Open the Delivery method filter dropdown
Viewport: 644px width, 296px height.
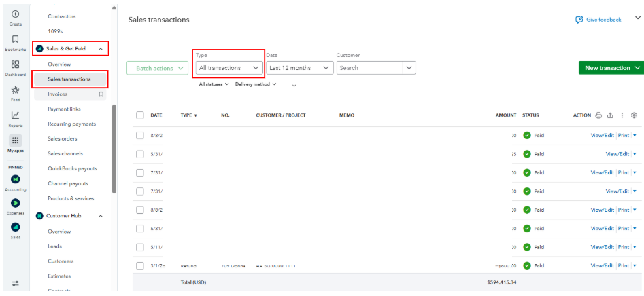pyautogui.click(x=256, y=84)
